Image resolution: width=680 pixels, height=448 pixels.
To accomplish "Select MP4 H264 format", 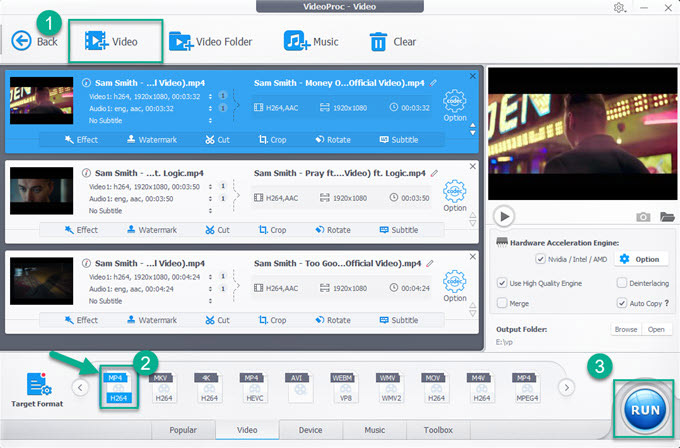I will (x=118, y=387).
